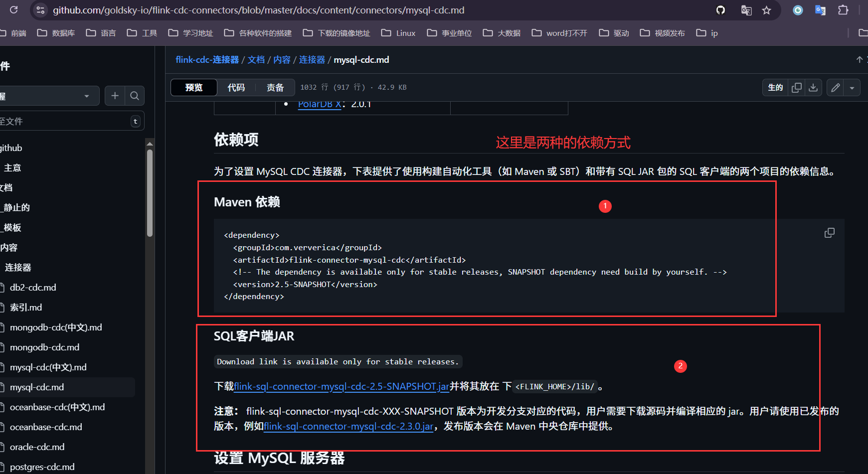Copy raw file contents with copy icon
868x474 pixels.
click(796, 87)
